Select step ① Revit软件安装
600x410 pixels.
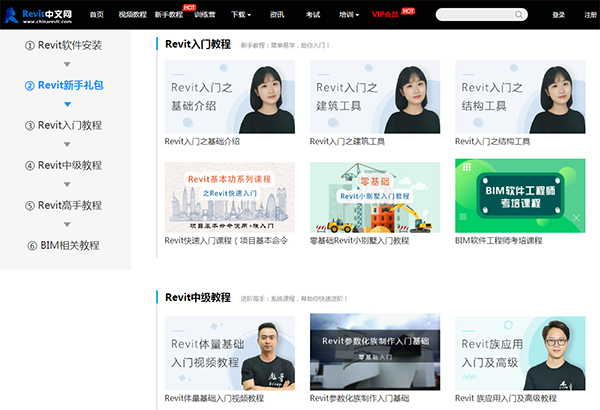(x=64, y=45)
